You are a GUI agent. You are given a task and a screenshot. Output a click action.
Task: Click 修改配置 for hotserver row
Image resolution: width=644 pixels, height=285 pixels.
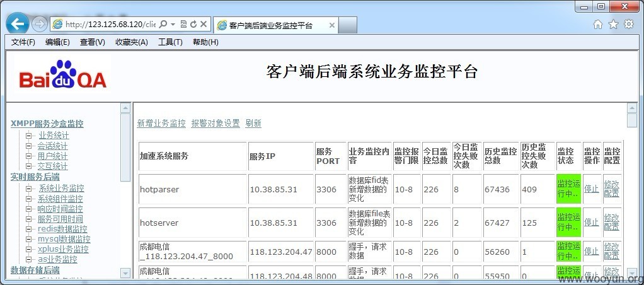click(x=612, y=223)
